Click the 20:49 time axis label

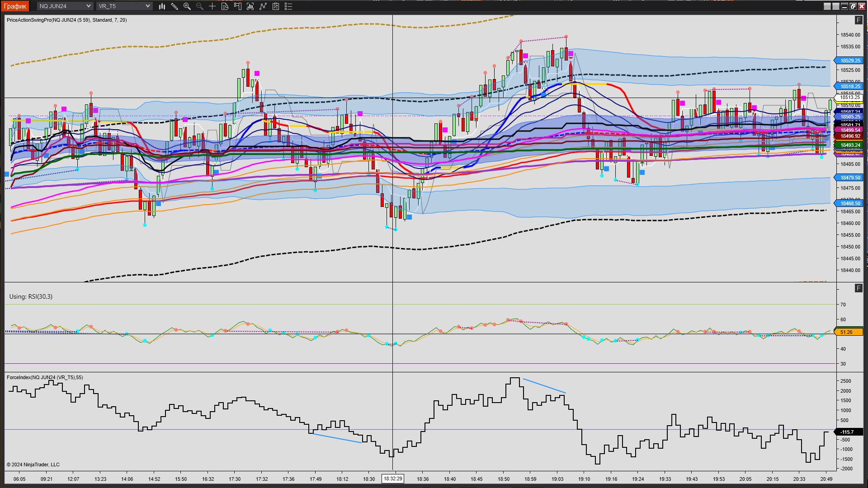click(x=826, y=479)
